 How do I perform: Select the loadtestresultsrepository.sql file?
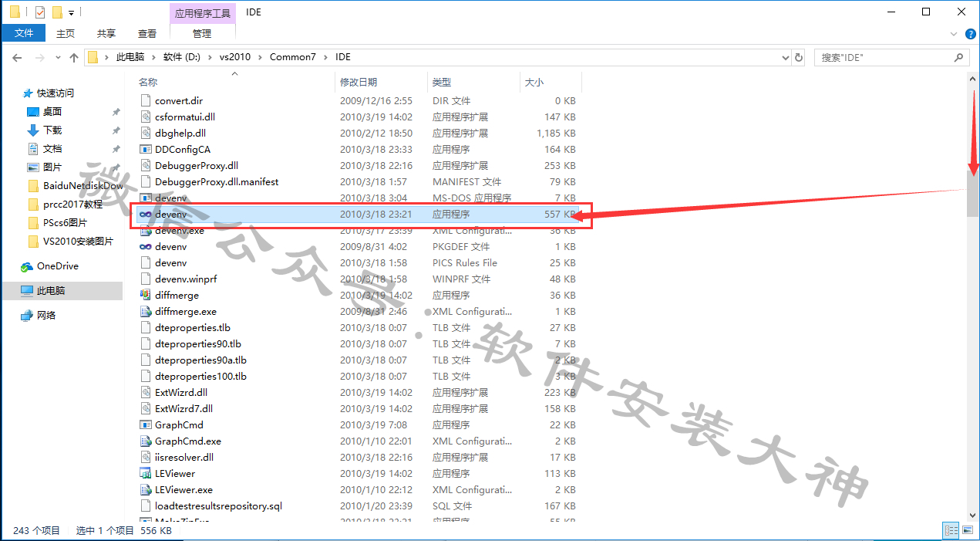coord(218,505)
